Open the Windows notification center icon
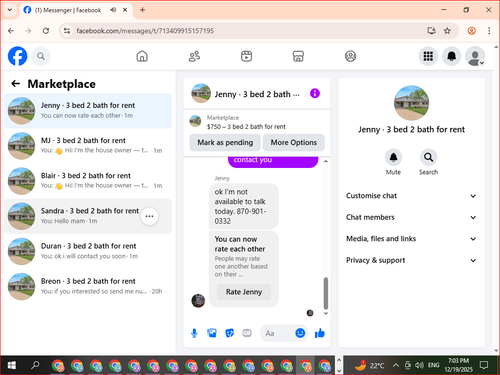This screenshot has height=375, width=500. [x=484, y=365]
